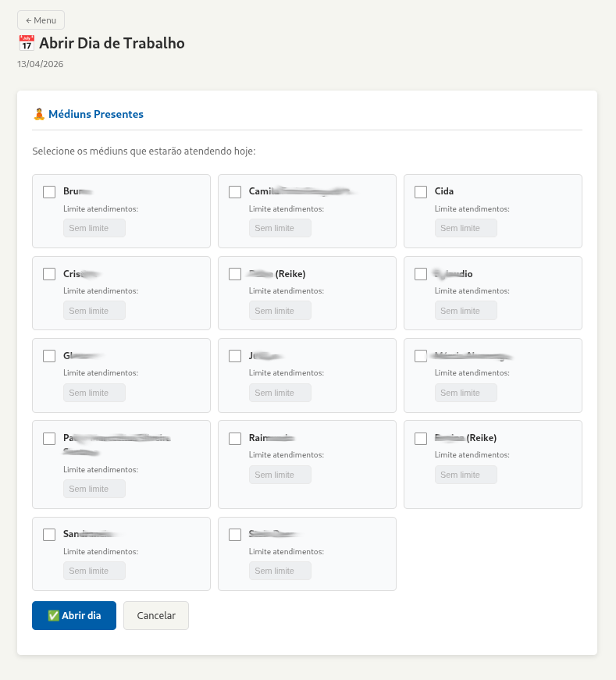Click the meditating person icon near Médiuns Presentes
Image resolution: width=616 pixels, height=680 pixels.
point(39,114)
